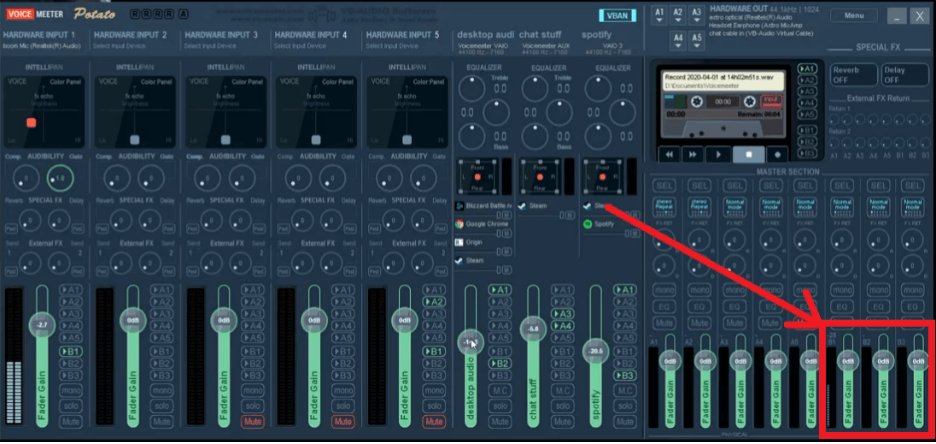
Task: Open the A3 hardware out dropdown
Action: [696, 16]
